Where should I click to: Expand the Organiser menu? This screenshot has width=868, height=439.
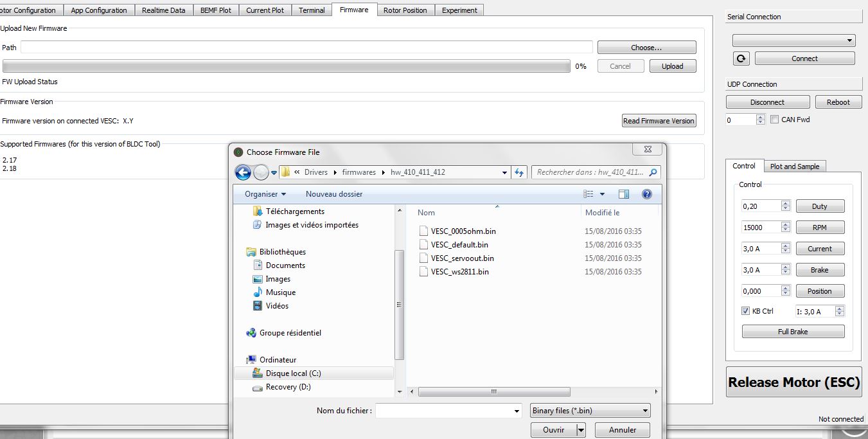(265, 194)
